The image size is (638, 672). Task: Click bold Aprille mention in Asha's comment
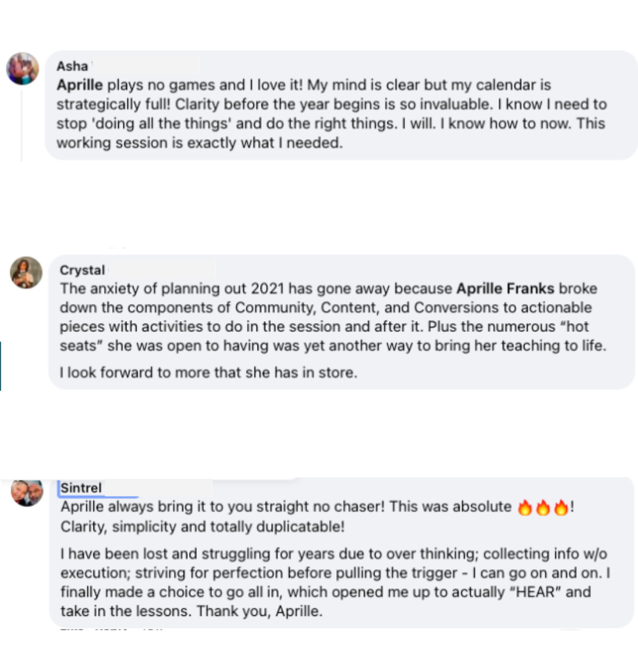click(80, 85)
